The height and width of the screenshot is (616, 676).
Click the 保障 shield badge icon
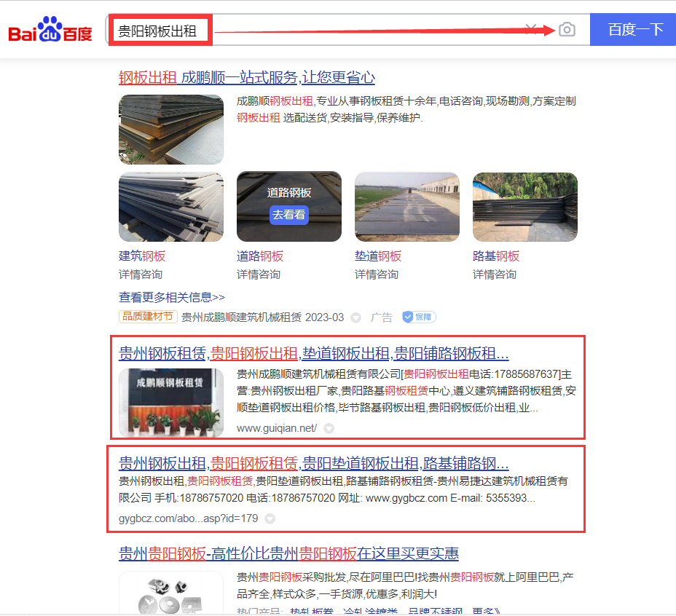point(418,317)
